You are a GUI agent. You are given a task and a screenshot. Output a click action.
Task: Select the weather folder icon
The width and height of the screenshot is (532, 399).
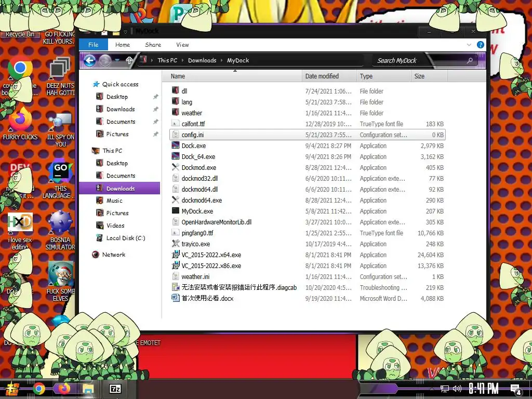[x=176, y=113]
